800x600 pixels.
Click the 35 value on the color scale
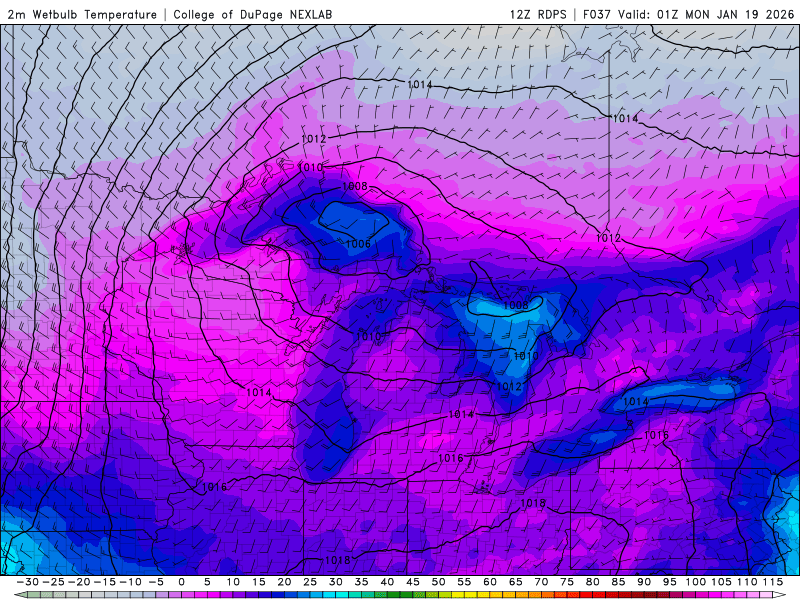coord(361,582)
